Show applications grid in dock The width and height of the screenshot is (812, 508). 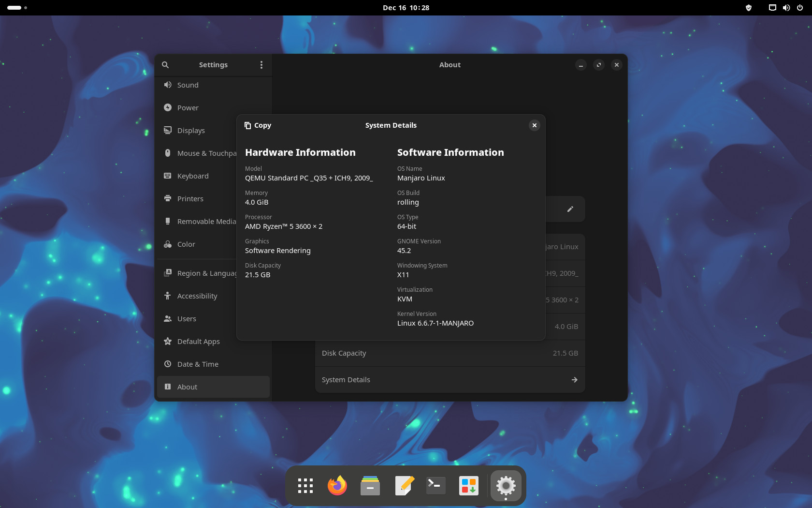point(305,485)
